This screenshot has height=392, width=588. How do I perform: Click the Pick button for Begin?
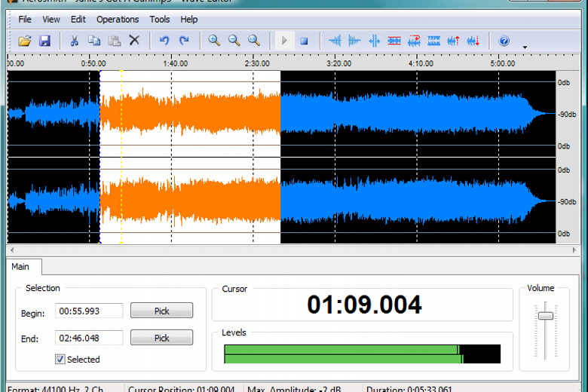coord(161,311)
